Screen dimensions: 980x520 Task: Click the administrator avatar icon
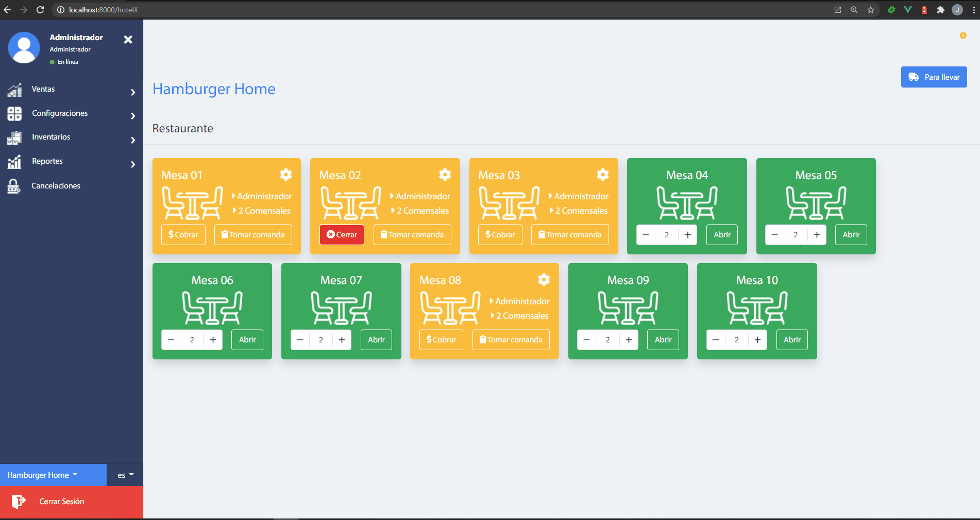click(x=24, y=48)
